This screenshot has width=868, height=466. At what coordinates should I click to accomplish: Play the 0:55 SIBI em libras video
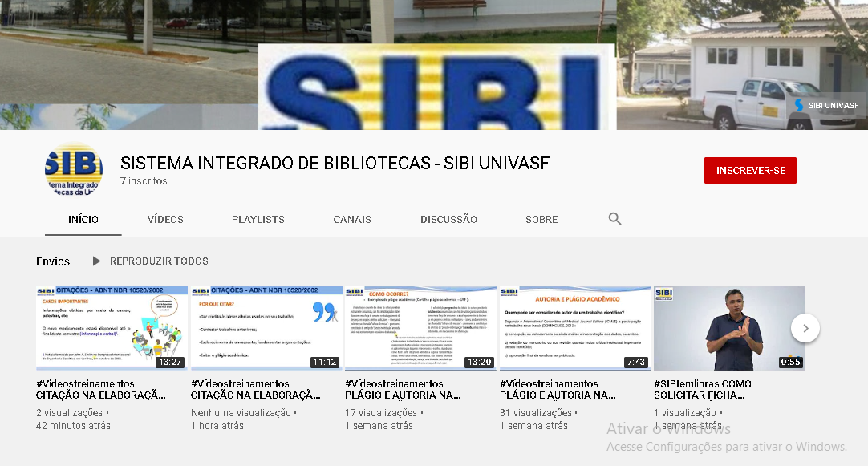coord(729,328)
